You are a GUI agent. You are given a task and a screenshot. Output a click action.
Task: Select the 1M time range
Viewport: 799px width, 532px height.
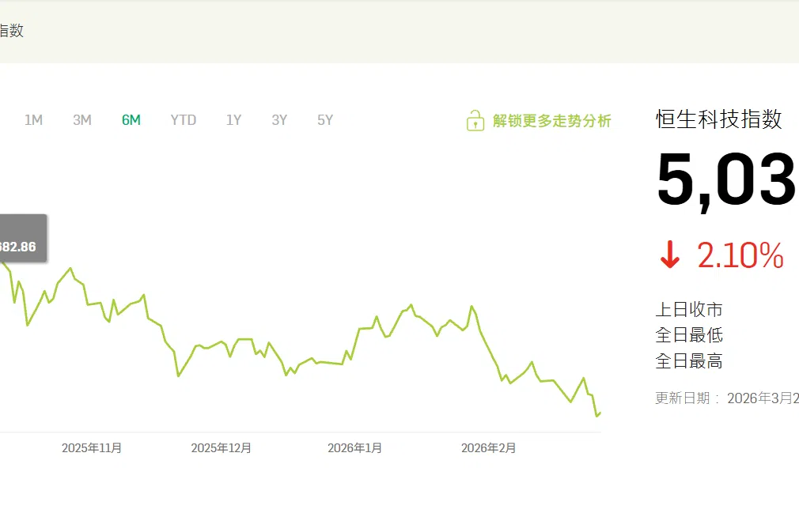(x=33, y=120)
